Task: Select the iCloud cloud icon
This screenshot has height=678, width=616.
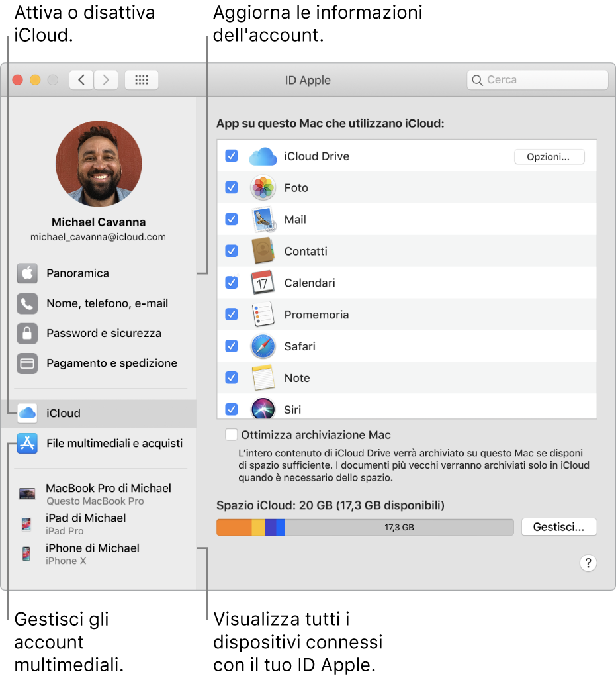Action: coord(27,412)
